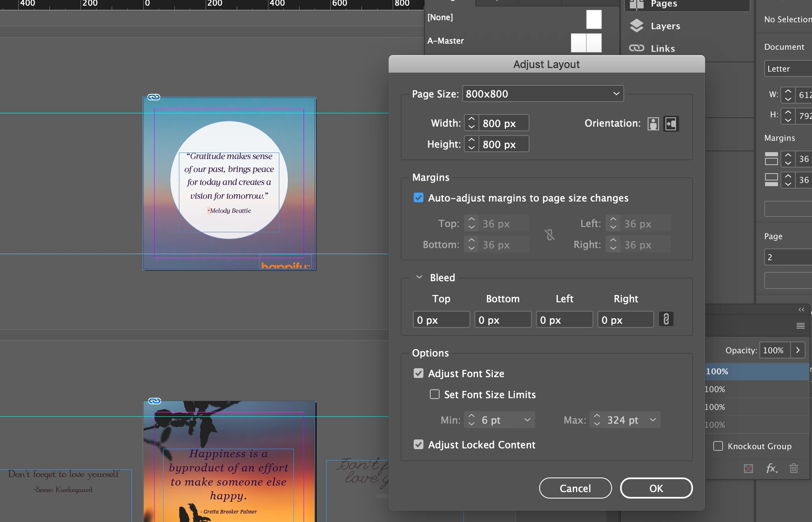Open the Page Size 800x800 dropdown

pos(542,94)
